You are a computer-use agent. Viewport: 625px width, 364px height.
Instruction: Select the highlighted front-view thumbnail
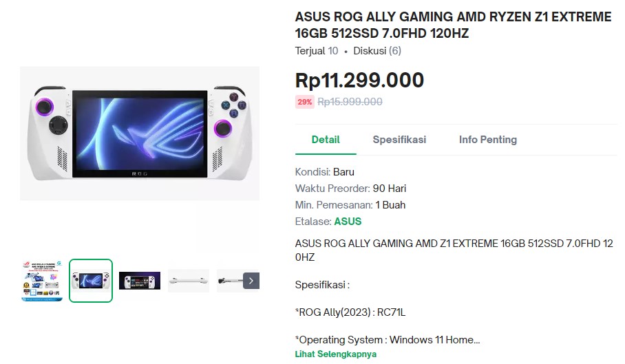pos(91,281)
